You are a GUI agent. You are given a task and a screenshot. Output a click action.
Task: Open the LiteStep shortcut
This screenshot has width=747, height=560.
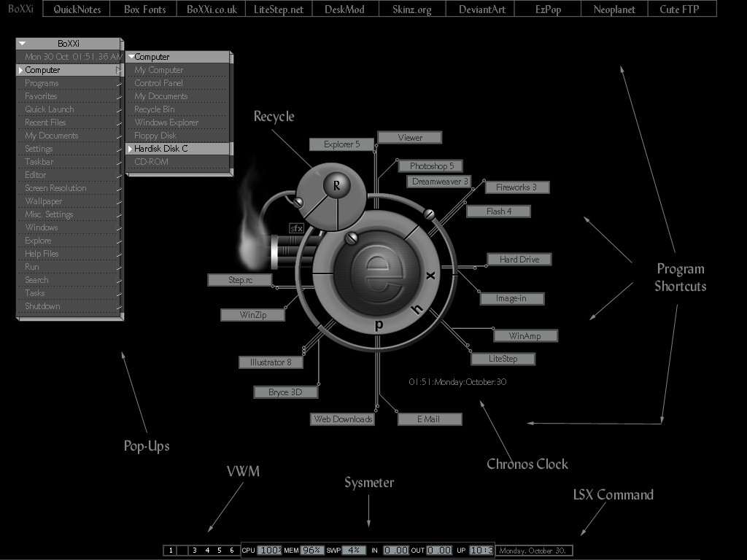503,359
